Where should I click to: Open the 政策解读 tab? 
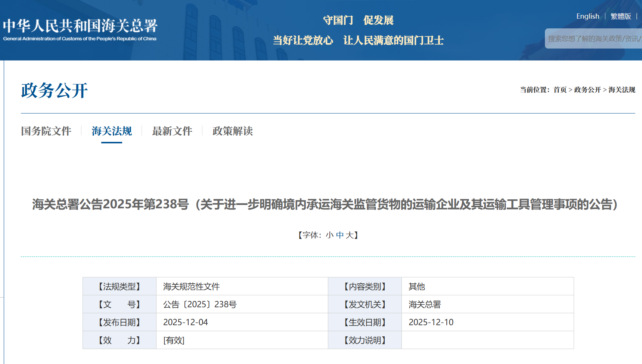232,131
